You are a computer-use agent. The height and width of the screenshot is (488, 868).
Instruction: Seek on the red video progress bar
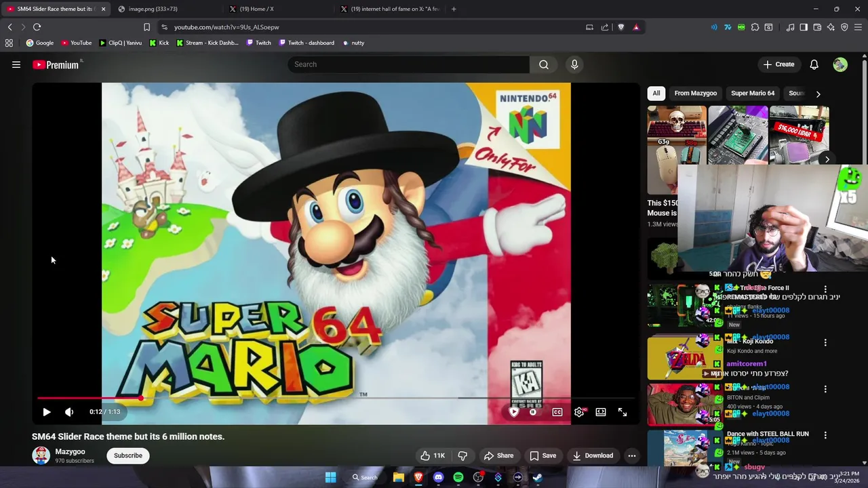click(336, 398)
